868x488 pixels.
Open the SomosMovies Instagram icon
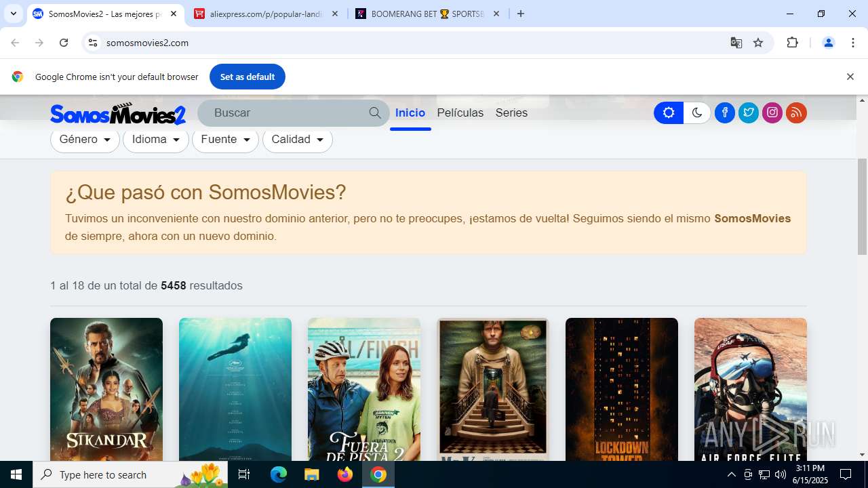772,113
